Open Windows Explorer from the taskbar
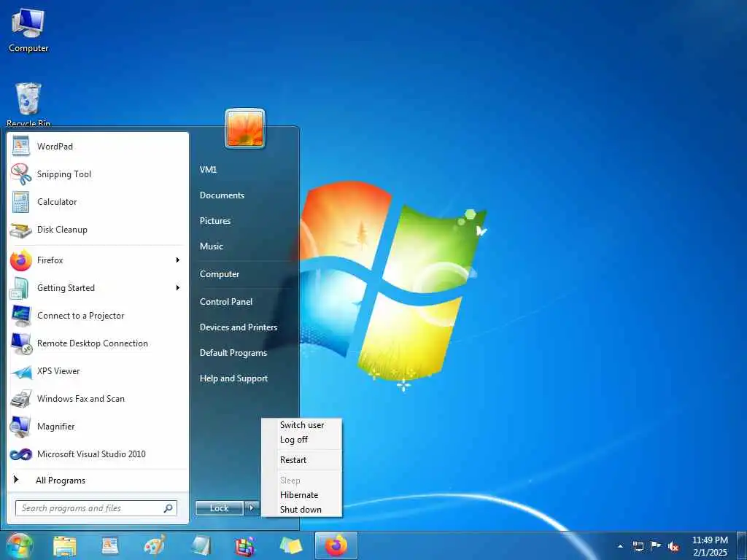 tap(65, 546)
